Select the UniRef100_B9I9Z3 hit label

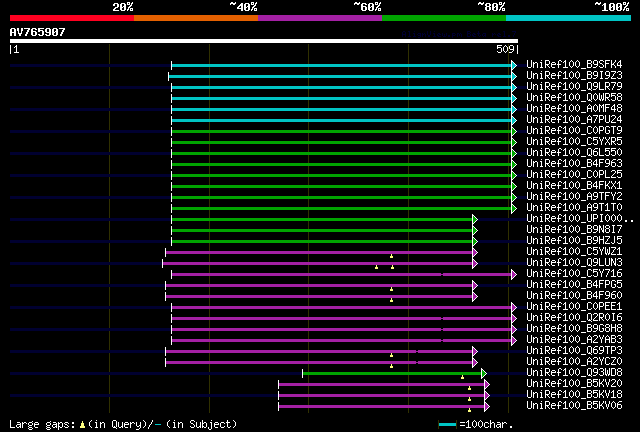(x=574, y=76)
